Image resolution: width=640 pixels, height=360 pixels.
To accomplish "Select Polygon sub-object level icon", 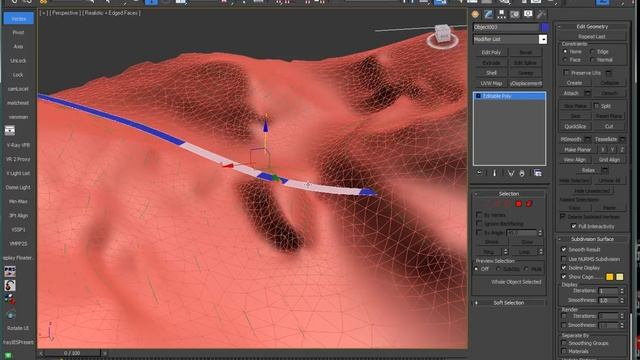I will click(519, 204).
